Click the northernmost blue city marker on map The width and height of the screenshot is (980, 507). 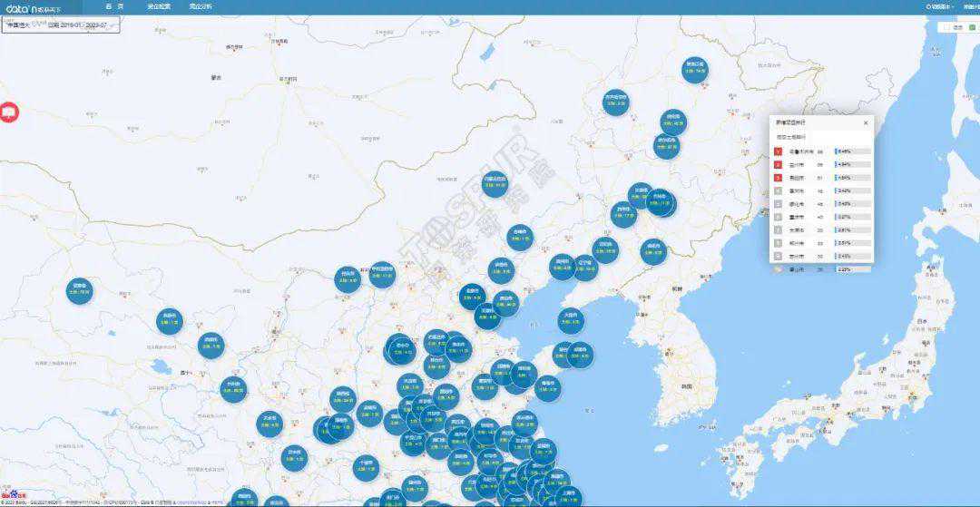pos(695,69)
